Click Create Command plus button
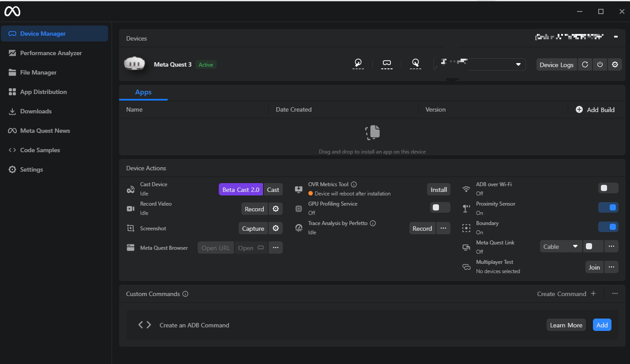This screenshot has width=630, height=364. [566, 294]
